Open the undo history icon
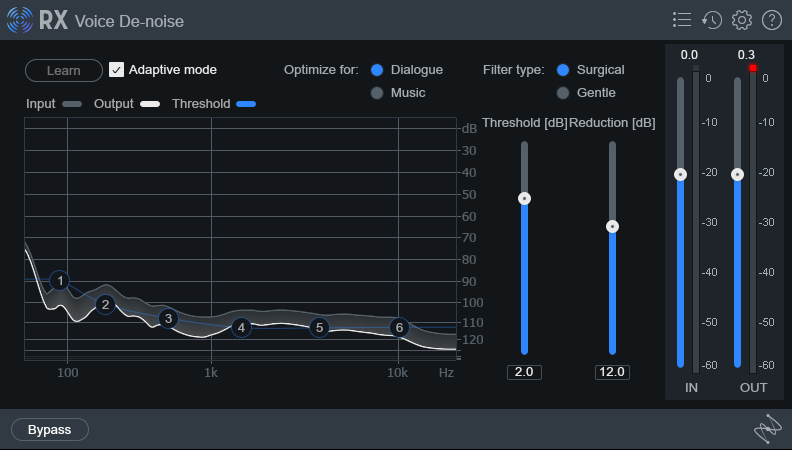The image size is (792, 450). (x=712, y=20)
